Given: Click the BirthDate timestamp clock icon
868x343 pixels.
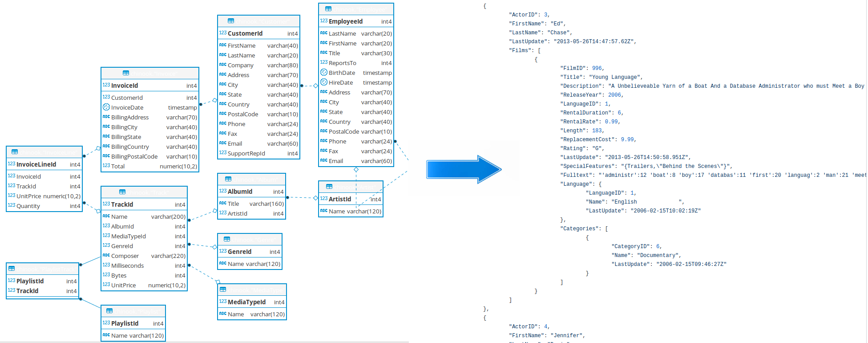Looking at the screenshot, I should pyautogui.click(x=324, y=73).
